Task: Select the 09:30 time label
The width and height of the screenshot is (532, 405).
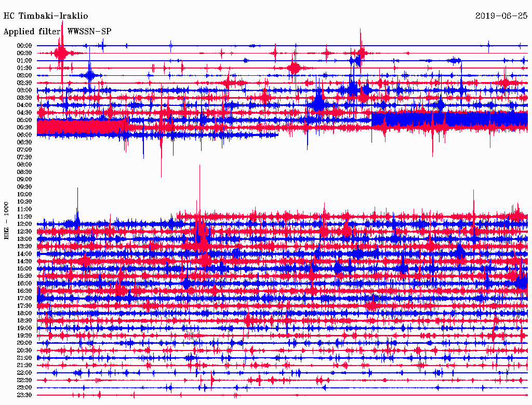Action: click(24, 187)
